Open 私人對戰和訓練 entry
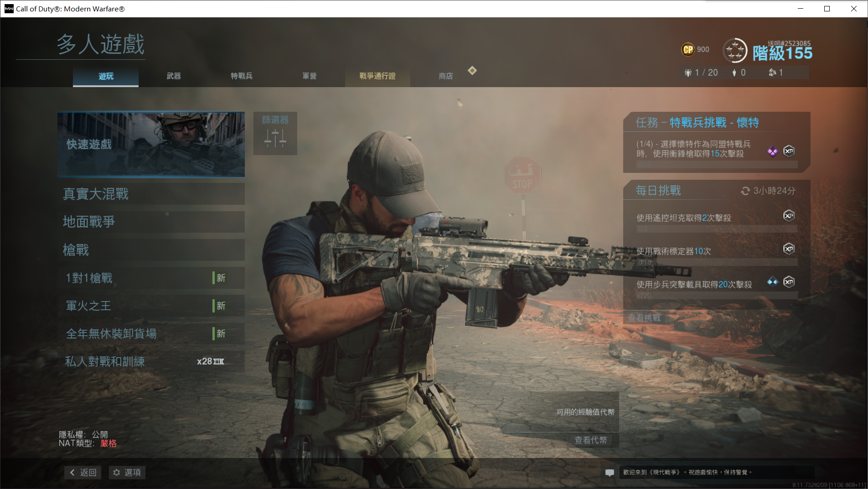The height and width of the screenshot is (489, 868). [151, 361]
